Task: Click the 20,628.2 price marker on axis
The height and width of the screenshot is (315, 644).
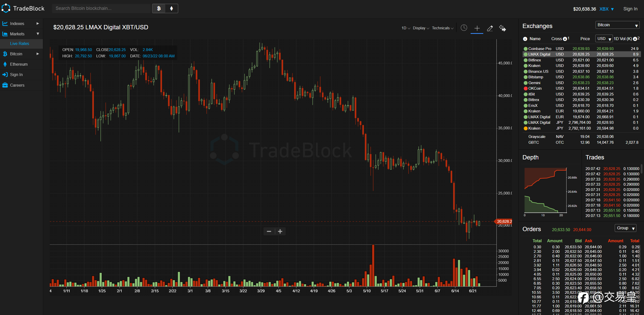Action: (x=503, y=222)
